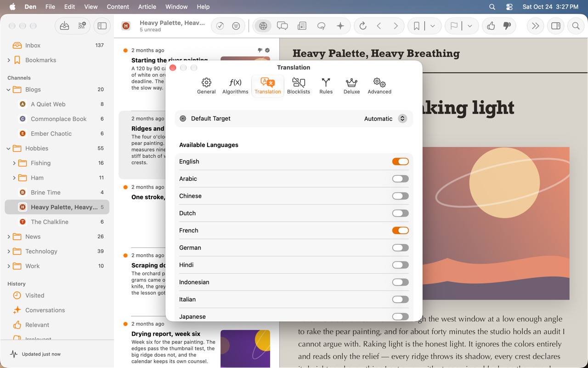Screen dimensions: 588x368
Task: Go to the next article arrow
Action: tap(396, 26)
